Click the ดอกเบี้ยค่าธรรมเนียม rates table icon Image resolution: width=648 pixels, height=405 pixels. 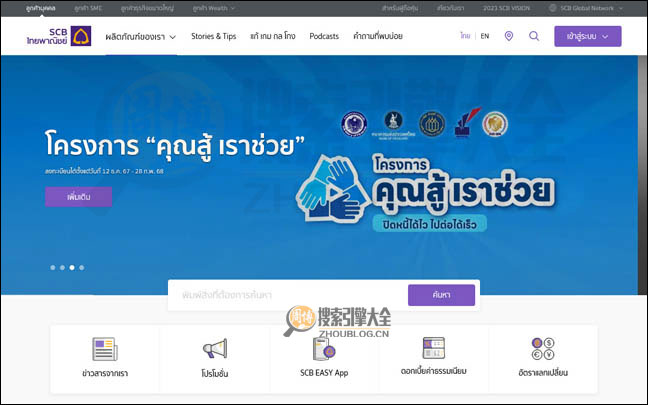[x=434, y=348]
